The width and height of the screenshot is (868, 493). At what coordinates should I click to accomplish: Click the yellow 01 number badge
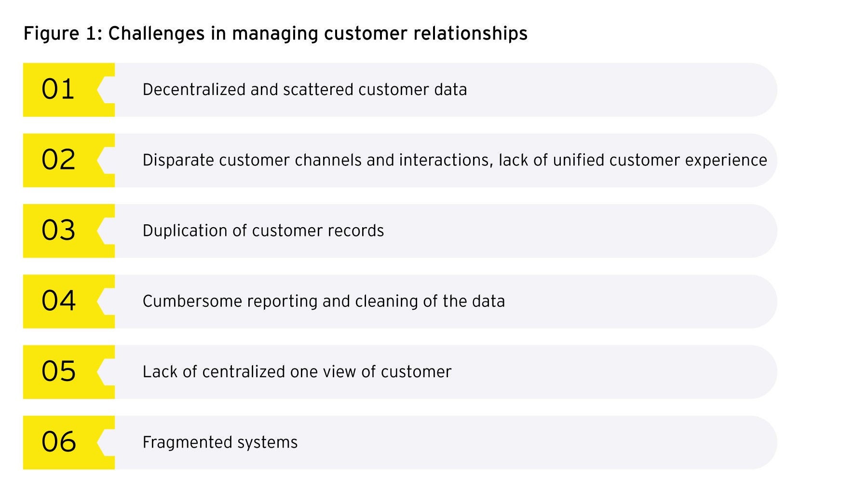(58, 90)
